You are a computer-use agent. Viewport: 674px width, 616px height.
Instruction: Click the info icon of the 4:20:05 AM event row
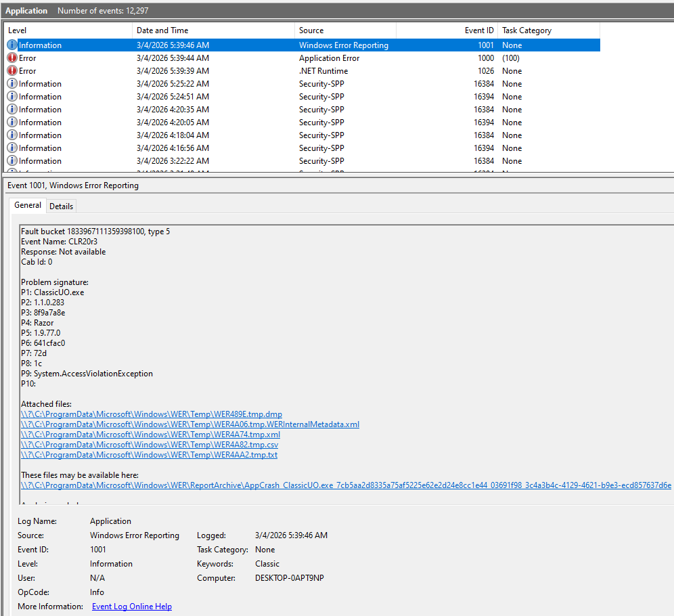pos(12,122)
